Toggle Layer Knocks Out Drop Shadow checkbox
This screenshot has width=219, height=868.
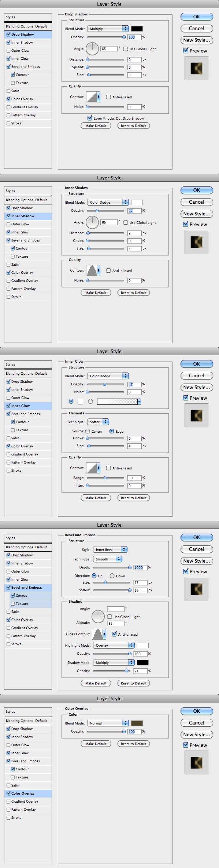click(x=90, y=118)
